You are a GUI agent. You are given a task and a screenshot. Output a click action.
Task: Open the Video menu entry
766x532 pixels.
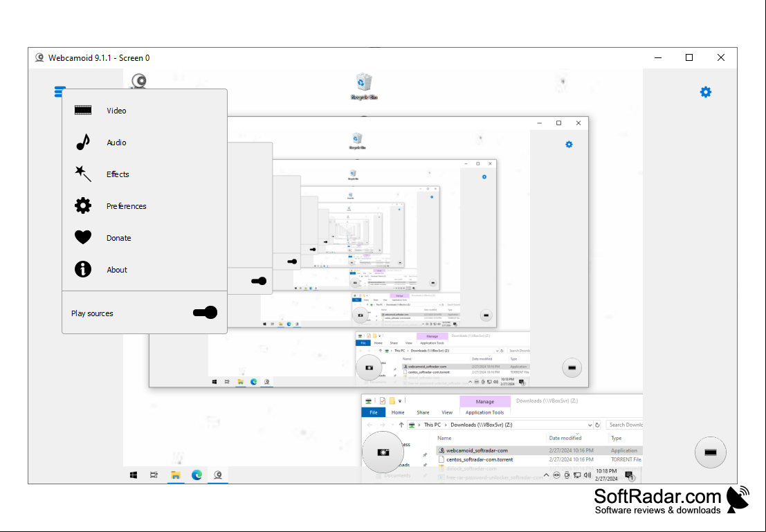click(x=145, y=111)
